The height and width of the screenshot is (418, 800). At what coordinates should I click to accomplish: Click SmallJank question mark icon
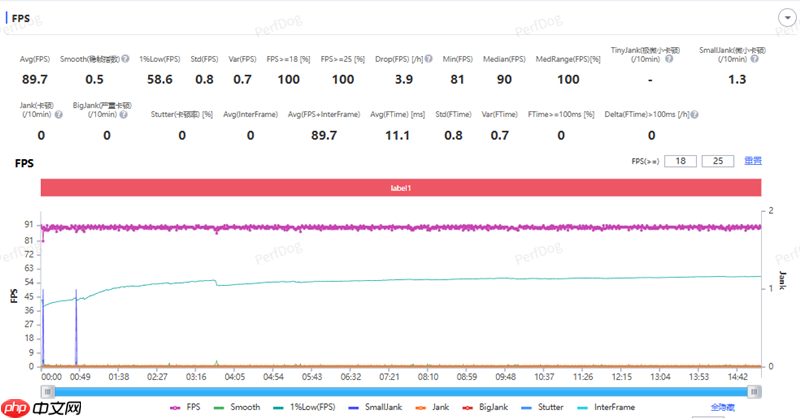coord(756,59)
